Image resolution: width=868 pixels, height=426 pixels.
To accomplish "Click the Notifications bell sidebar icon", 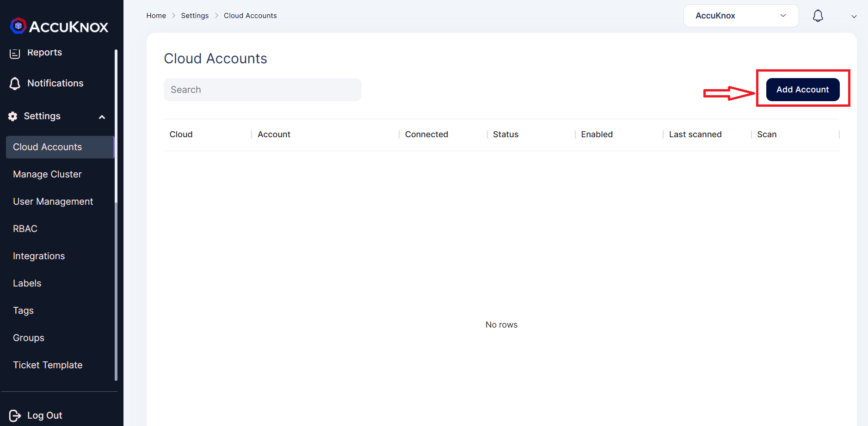I will tap(15, 84).
